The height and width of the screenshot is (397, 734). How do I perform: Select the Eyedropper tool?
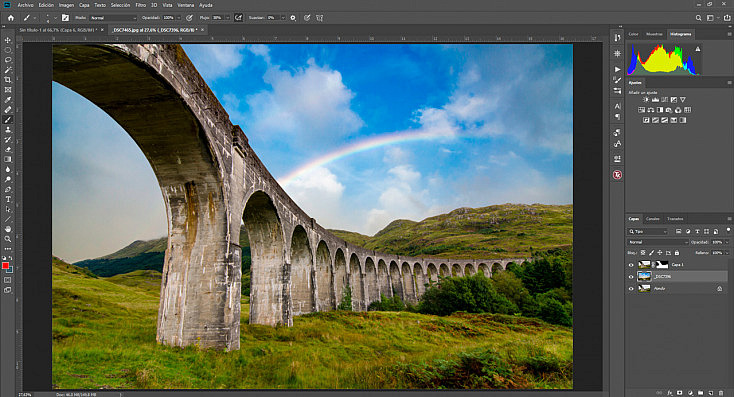(7, 100)
